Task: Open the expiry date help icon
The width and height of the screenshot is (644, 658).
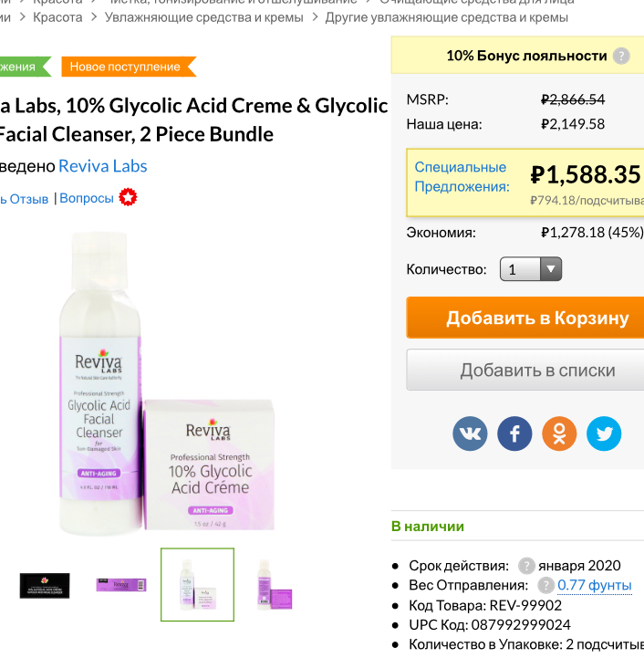Action: point(526,566)
